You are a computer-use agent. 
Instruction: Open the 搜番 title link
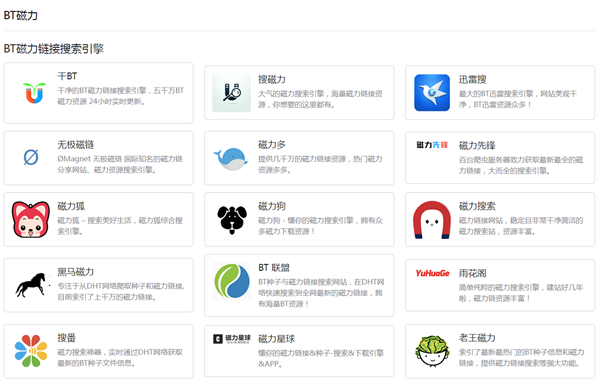[x=67, y=338]
